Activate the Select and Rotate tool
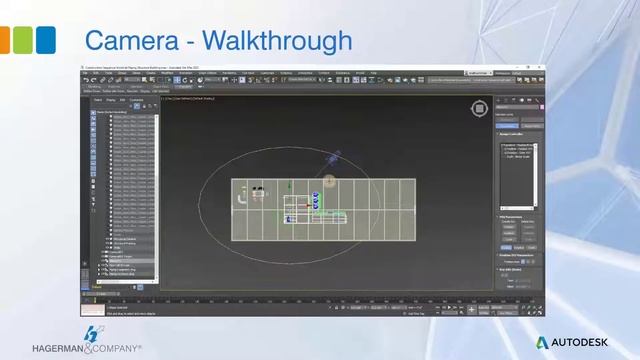This screenshot has width=640, height=360. coord(184,80)
